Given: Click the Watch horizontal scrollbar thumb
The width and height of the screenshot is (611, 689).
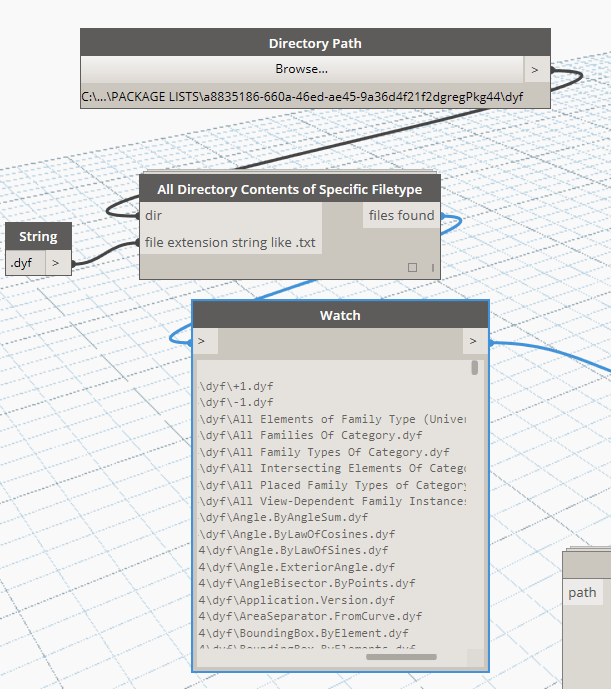Looking at the screenshot, I should coord(401,657).
